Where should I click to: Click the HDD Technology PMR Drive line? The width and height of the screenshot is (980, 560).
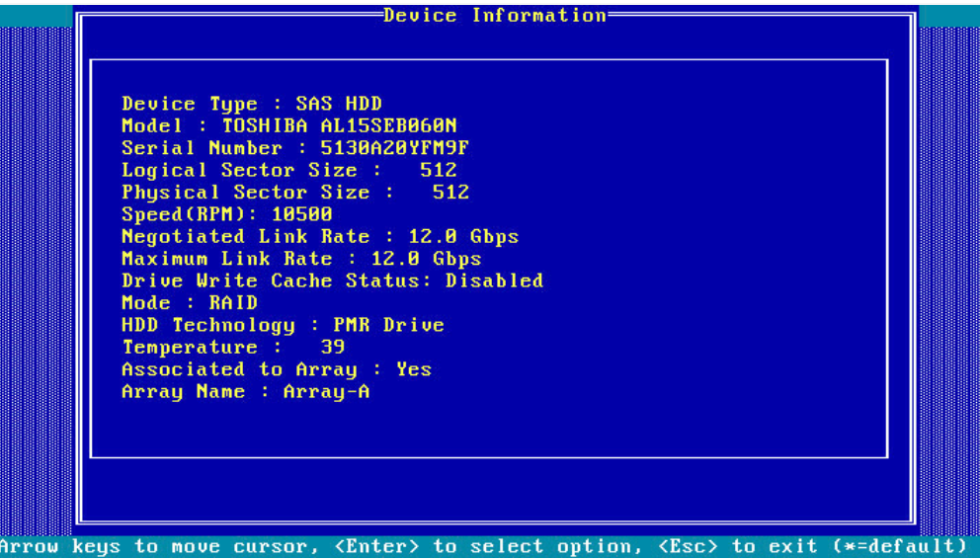coord(282,325)
